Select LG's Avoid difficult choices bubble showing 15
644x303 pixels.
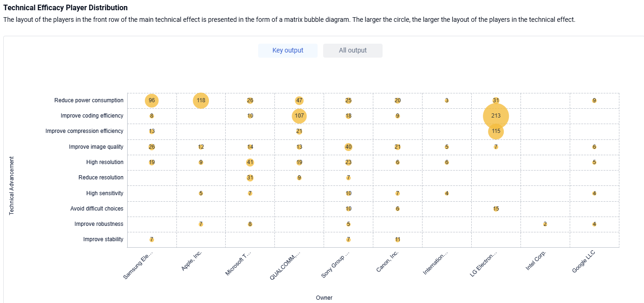pos(496,209)
